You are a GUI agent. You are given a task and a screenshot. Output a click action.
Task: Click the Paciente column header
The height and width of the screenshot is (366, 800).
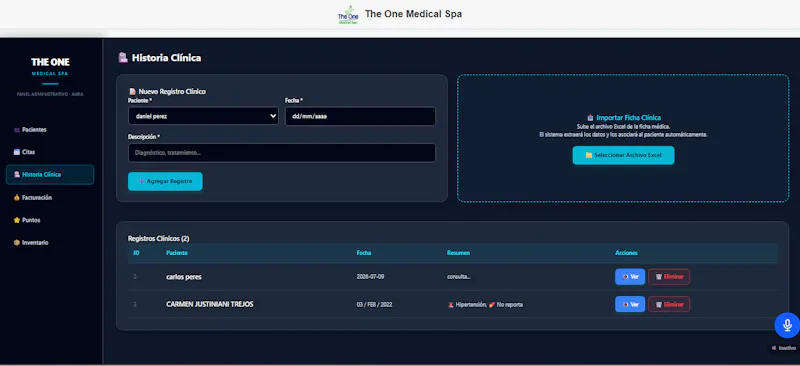click(177, 253)
